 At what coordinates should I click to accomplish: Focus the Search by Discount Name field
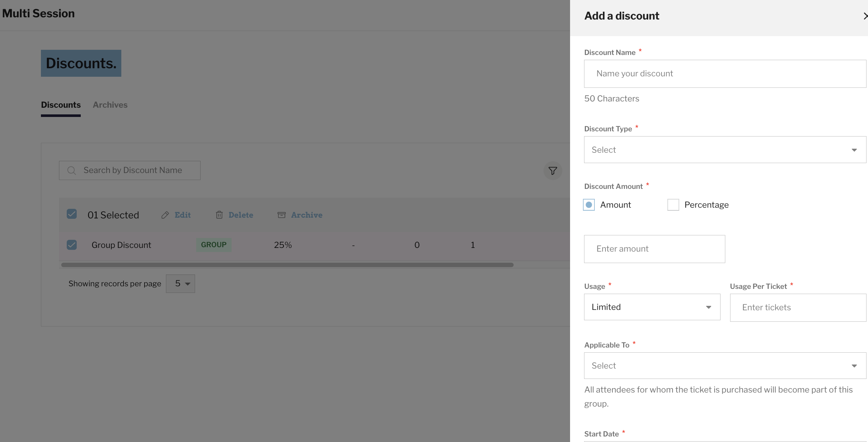click(130, 170)
